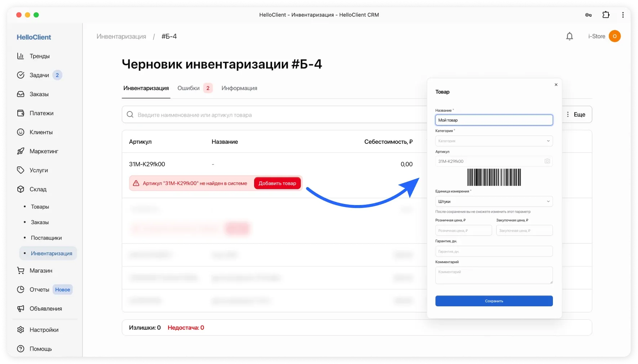Open the Тренды section icon
This screenshot has width=638, height=364.
(x=21, y=56)
